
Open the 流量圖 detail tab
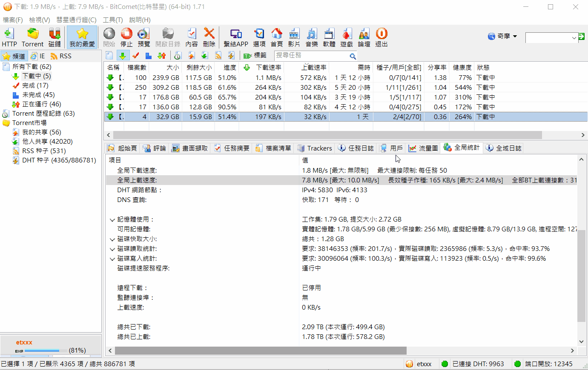[x=423, y=148]
